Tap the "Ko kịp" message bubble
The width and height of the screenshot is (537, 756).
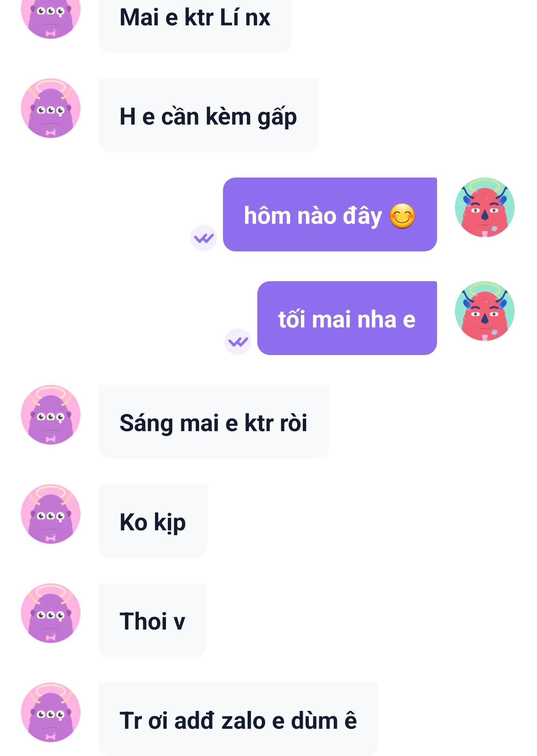tap(153, 521)
